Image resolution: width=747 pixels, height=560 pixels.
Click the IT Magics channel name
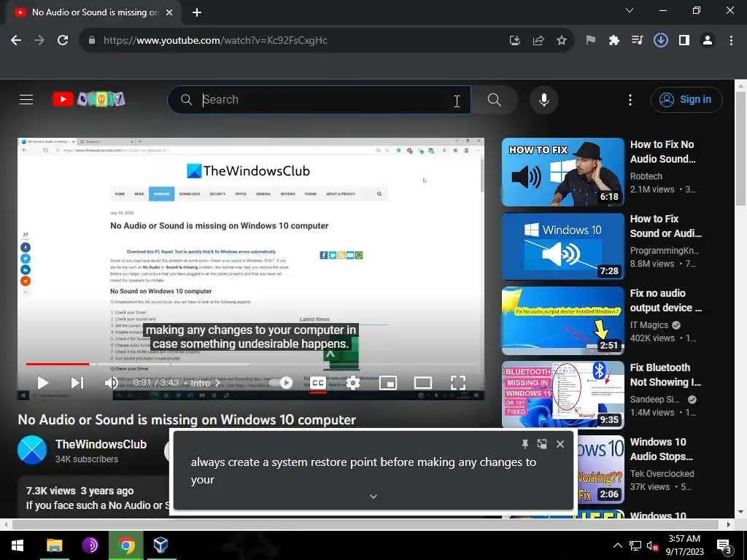(x=649, y=324)
